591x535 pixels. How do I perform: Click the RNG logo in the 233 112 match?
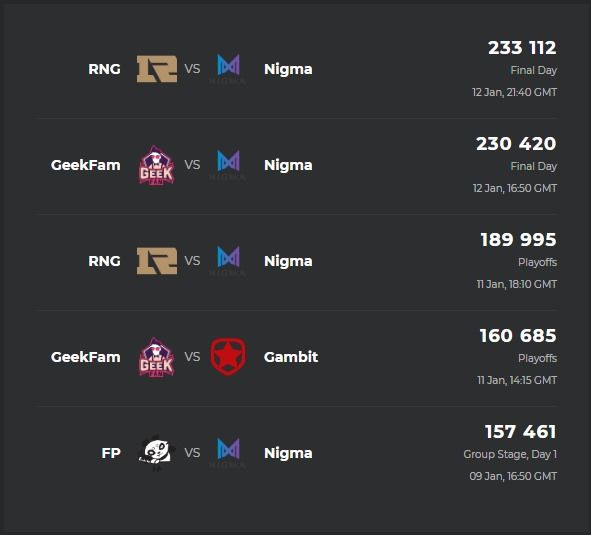click(x=157, y=69)
